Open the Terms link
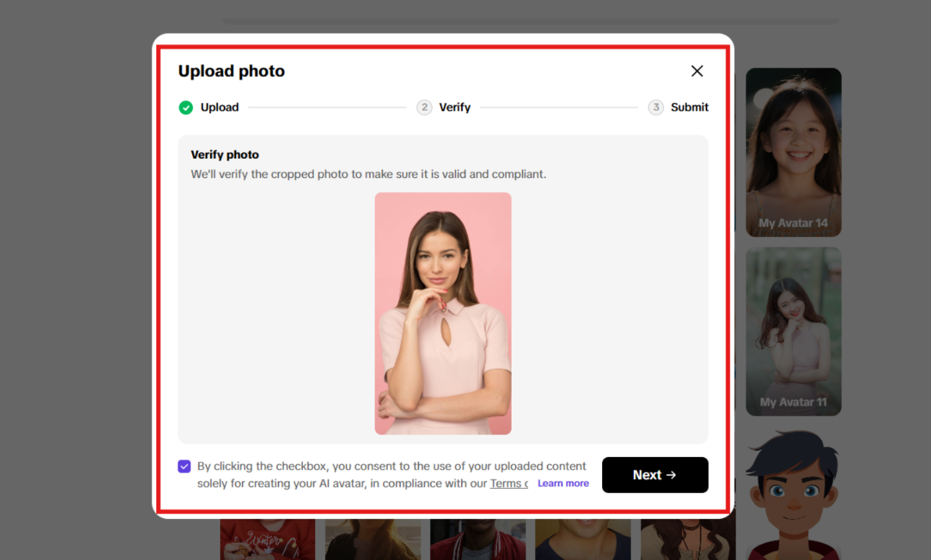This screenshot has height=560, width=931. 508,484
